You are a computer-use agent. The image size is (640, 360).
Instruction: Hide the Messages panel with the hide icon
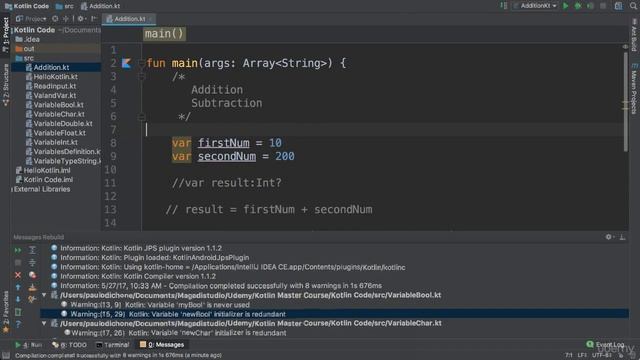tap(622, 237)
